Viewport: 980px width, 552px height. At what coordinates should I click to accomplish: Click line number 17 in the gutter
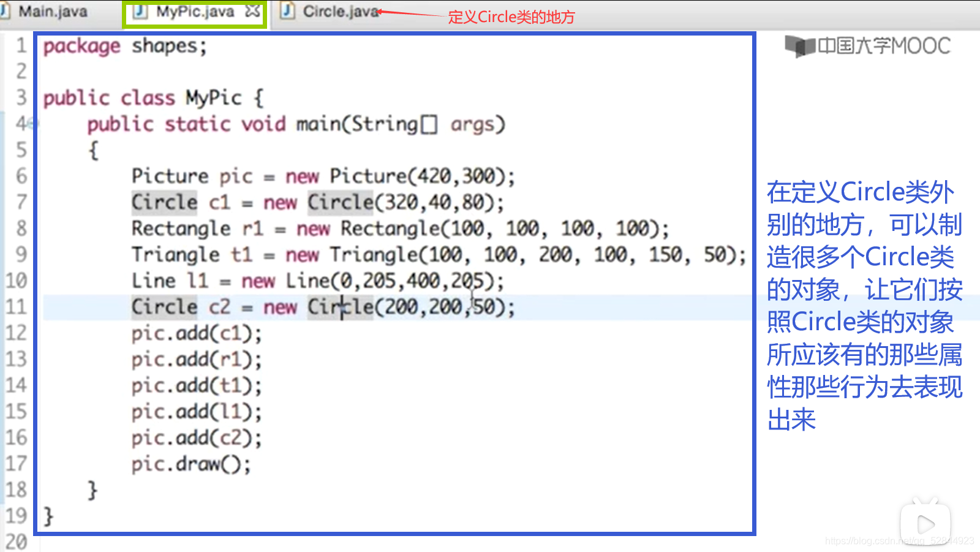coord(17,464)
